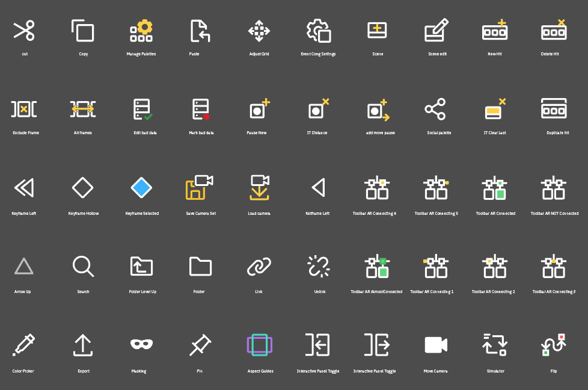Image resolution: width=588 pixels, height=390 pixels.
Task: Open the Social Palette
Action: click(436, 110)
